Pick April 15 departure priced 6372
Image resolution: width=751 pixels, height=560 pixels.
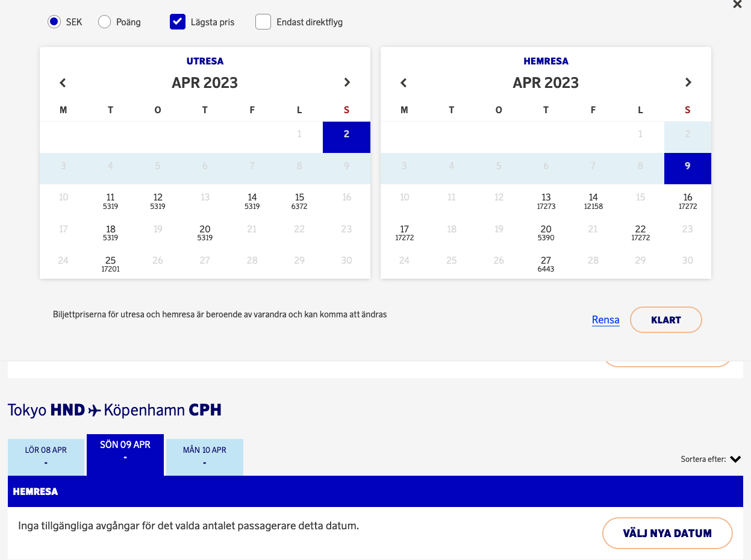pos(299,201)
